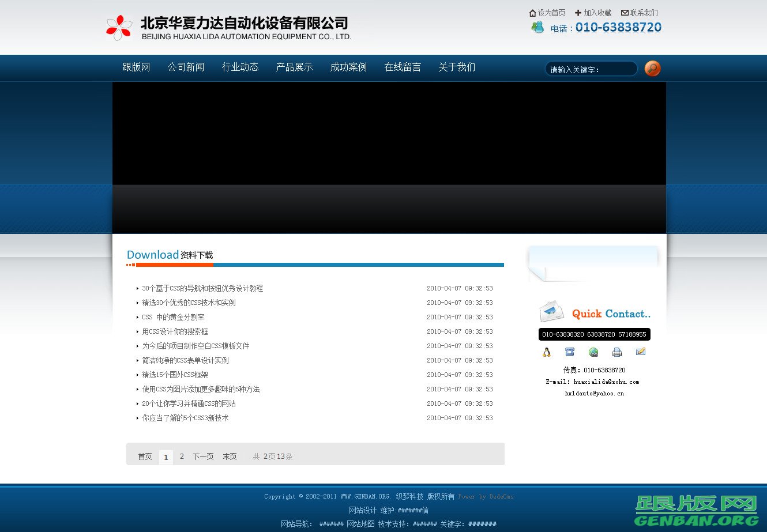Open the article about 30 CSS navigation tutorials
The height and width of the screenshot is (532, 767).
tap(202, 288)
